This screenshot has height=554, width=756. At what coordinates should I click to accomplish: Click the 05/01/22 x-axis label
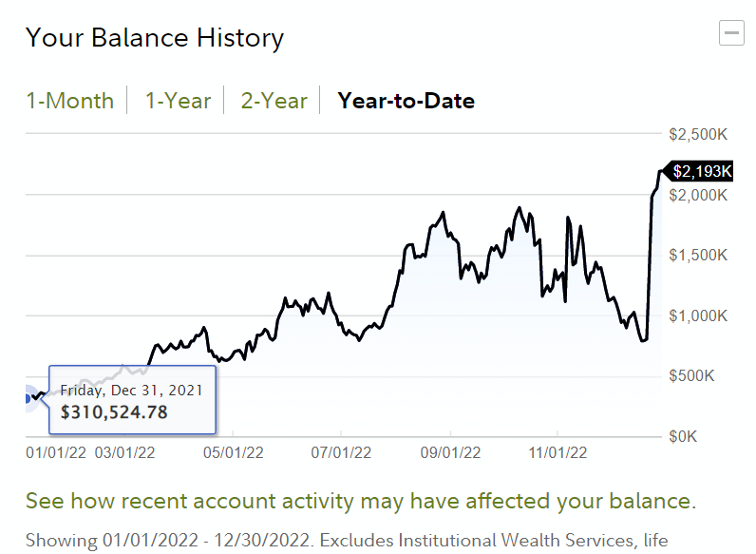(233, 452)
